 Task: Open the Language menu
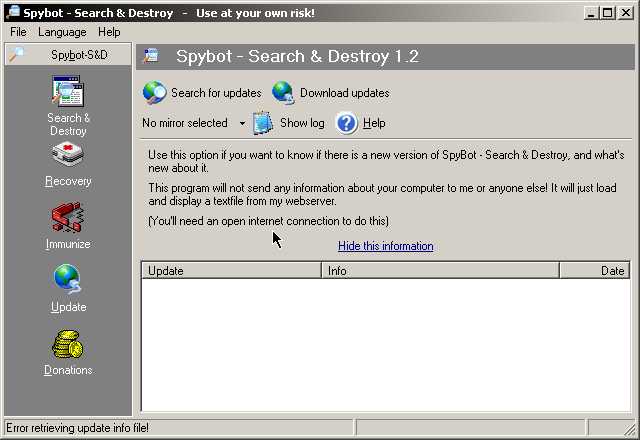click(x=62, y=32)
